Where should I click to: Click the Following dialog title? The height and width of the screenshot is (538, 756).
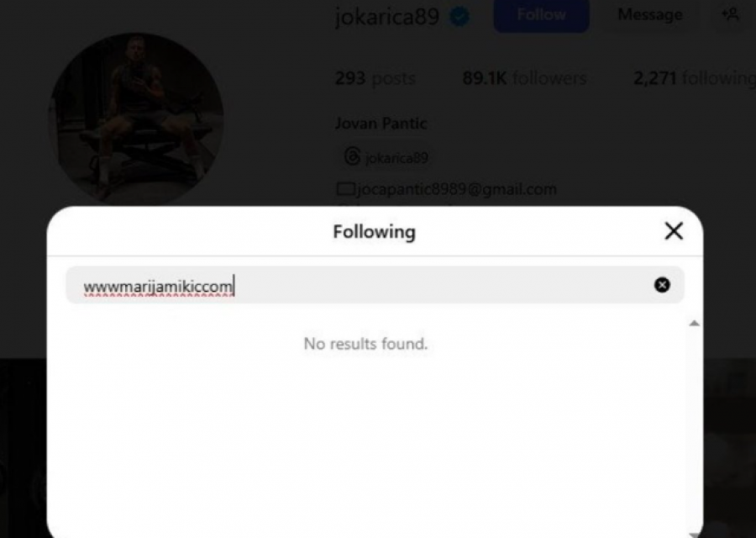pyautogui.click(x=374, y=231)
